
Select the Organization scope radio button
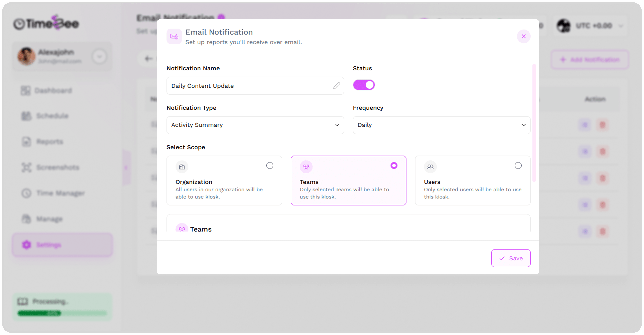click(269, 166)
